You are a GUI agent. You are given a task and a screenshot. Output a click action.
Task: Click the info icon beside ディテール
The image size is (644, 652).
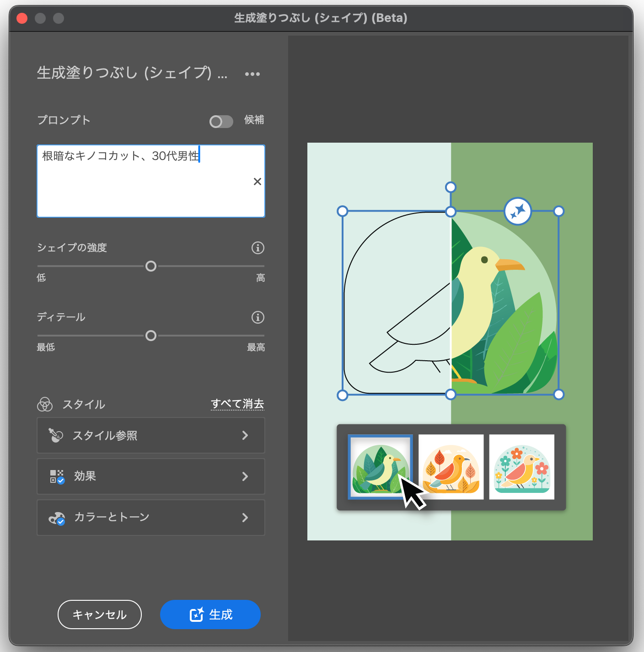[x=258, y=317]
